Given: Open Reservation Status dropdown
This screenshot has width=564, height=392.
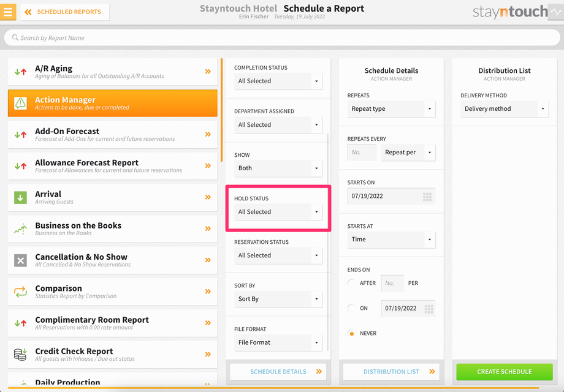Looking at the screenshot, I should coord(278,255).
